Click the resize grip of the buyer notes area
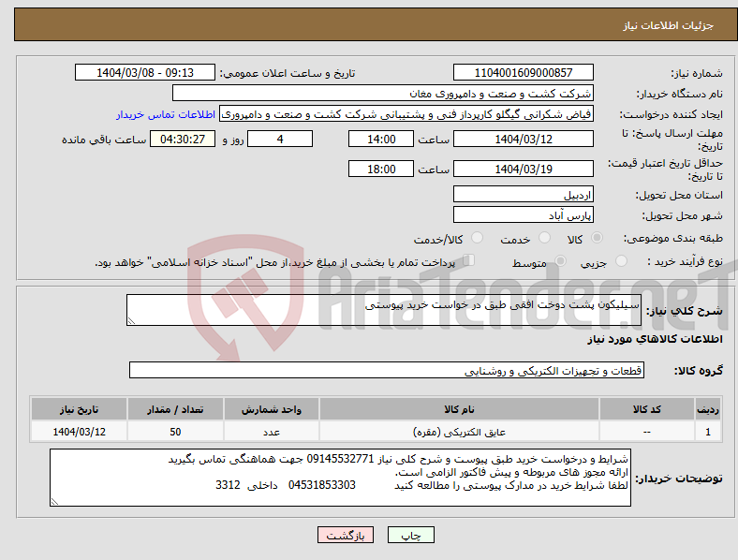Screen dimensions: 738x560 [54, 502]
